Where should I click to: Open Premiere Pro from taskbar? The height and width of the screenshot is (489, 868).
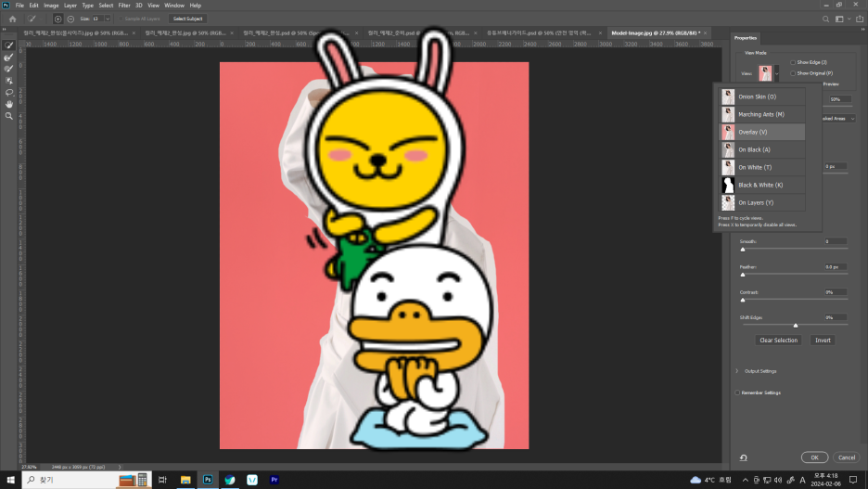coord(274,480)
